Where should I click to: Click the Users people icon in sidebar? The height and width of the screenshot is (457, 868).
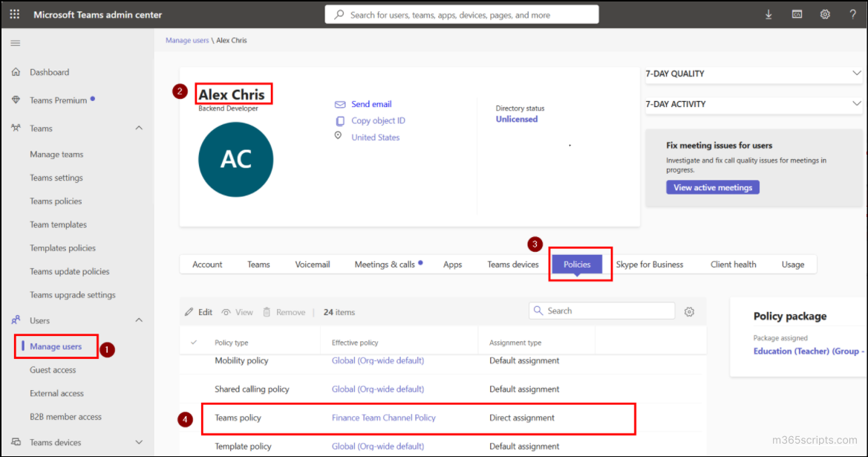16,320
